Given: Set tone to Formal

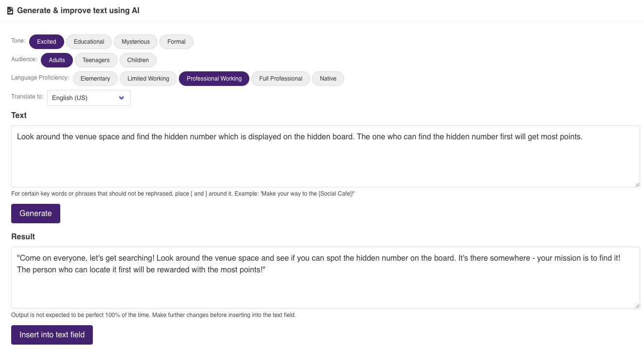Looking at the screenshot, I should [176, 42].
